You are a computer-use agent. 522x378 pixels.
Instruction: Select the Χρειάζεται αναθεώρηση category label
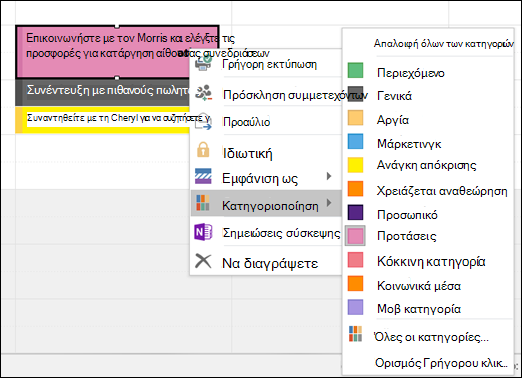pos(442,191)
